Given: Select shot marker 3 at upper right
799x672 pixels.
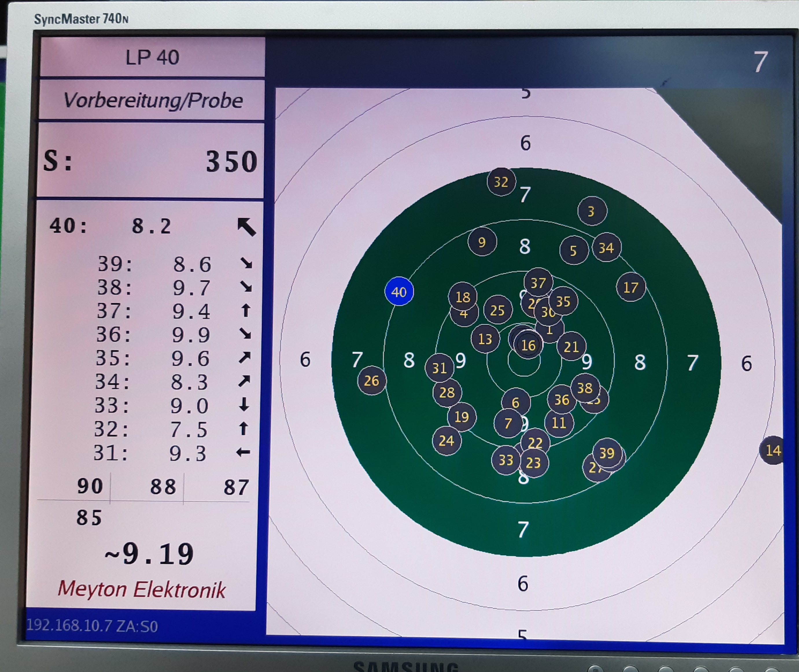Looking at the screenshot, I should point(591,211).
